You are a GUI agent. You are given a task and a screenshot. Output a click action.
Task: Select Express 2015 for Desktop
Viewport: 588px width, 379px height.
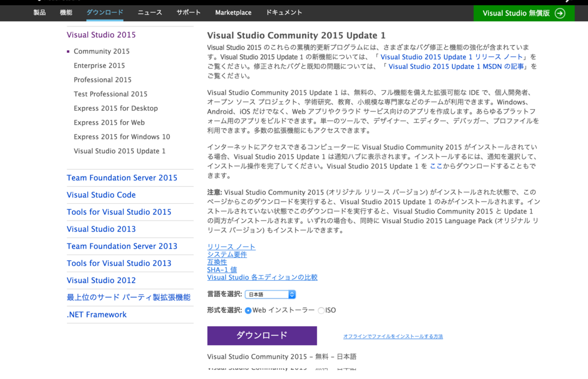click(x=116, y=109)
